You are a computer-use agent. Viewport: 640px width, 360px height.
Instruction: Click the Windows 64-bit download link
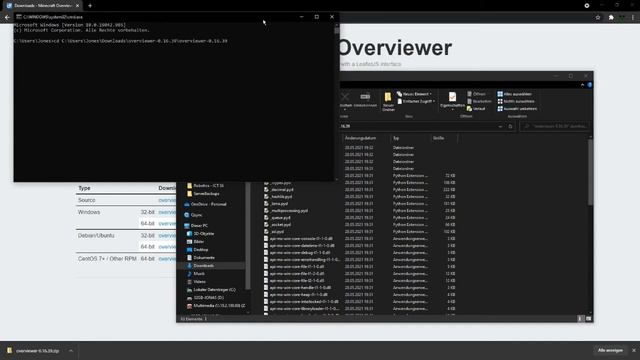coord(167,224)
